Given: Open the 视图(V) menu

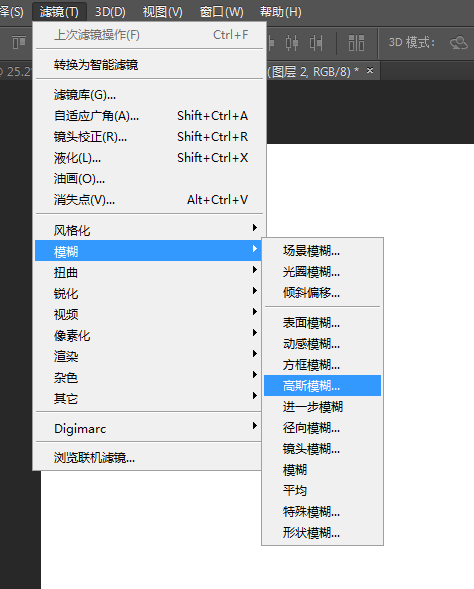Looking at the screenshot, I should click(x=162, y=12).
